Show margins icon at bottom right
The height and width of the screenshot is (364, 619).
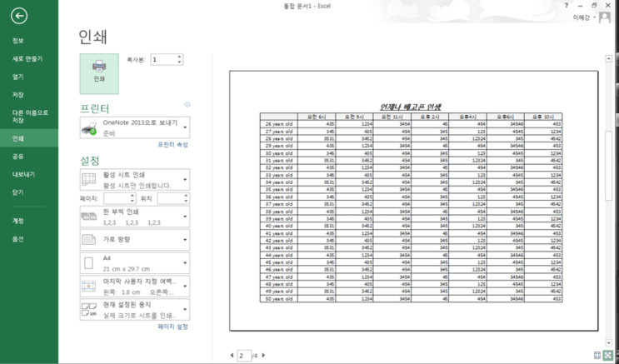click(x=597, y=356)
